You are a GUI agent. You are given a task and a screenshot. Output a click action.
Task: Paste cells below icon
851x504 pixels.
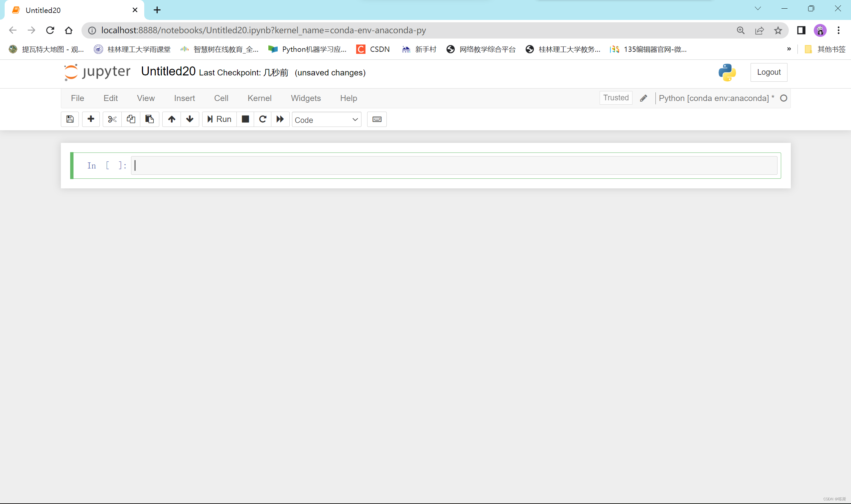pos(150,119)
